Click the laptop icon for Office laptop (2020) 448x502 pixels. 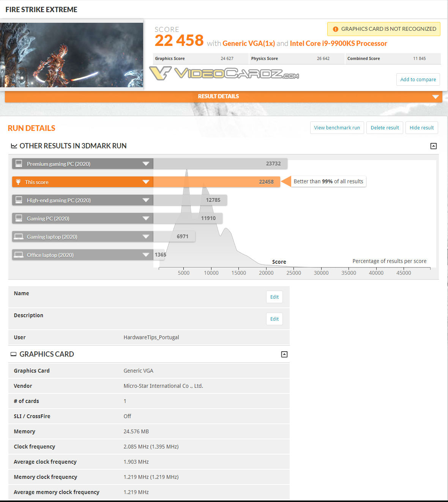coord(19,255)
